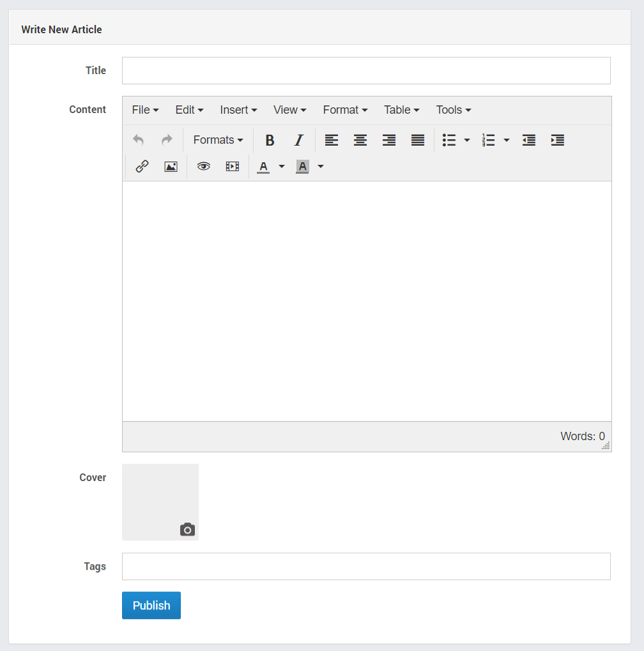Viewport: 644px width, 651px height.
Task: Open the Table menu
Action: coord(401,110)
